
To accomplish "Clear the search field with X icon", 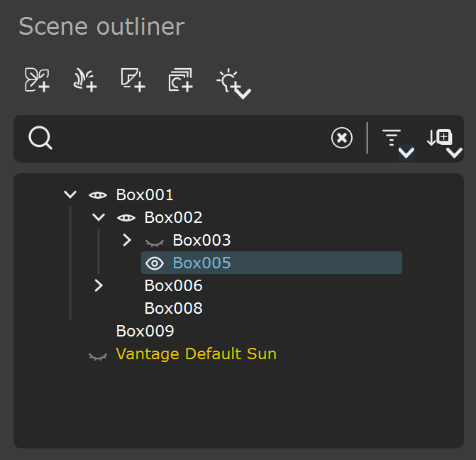I will (342, 138).
